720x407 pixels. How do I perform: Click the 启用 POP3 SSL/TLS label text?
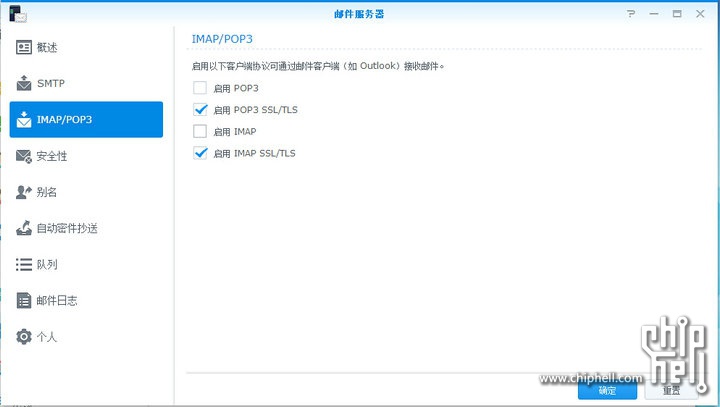pos(255,110)
